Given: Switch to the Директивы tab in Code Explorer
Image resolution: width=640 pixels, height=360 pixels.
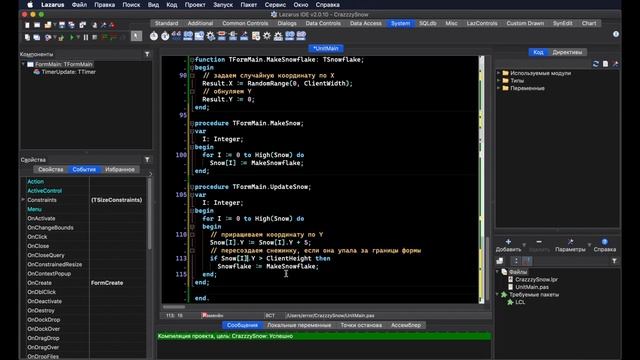Looking at the screenshot, I should tap(567, 52).
